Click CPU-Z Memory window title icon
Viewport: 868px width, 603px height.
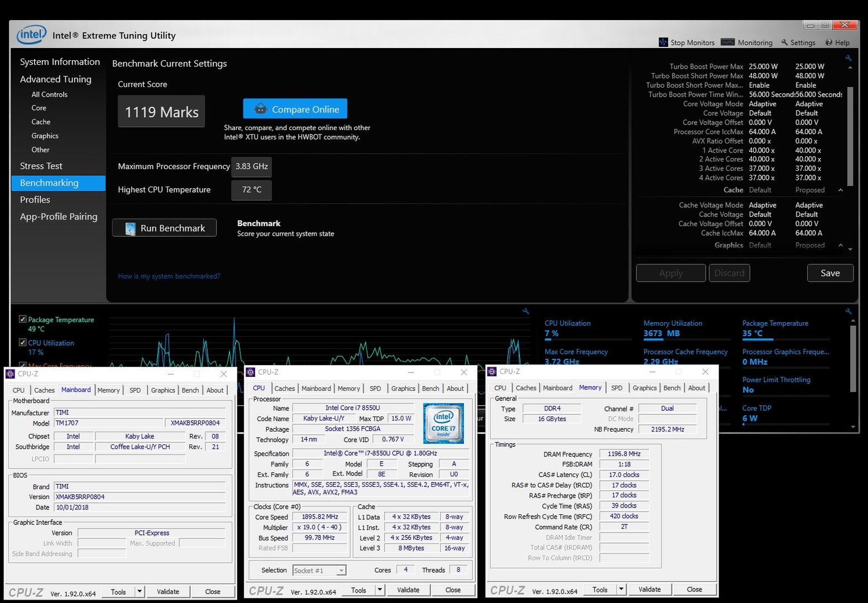pyautogui.click(x=492, y=371)
